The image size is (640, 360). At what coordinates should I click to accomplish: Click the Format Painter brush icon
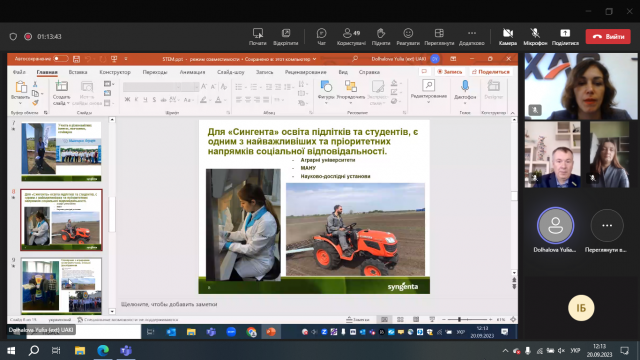[35, 103]
